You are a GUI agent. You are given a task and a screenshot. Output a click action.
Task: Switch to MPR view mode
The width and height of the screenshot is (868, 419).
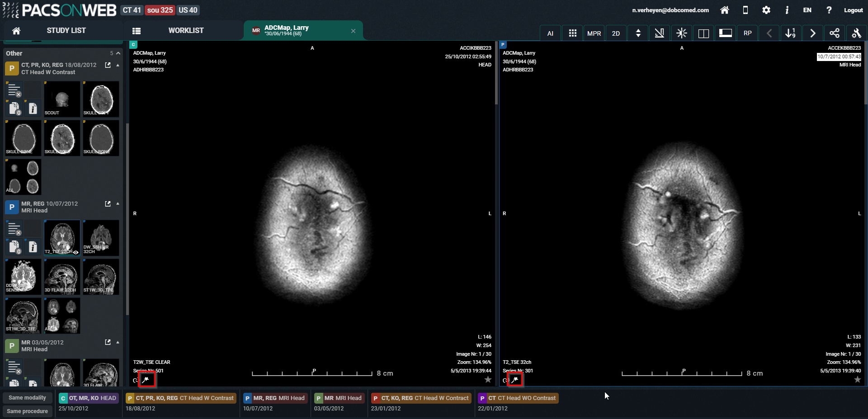pyautogui.click(x=594, y=33)
